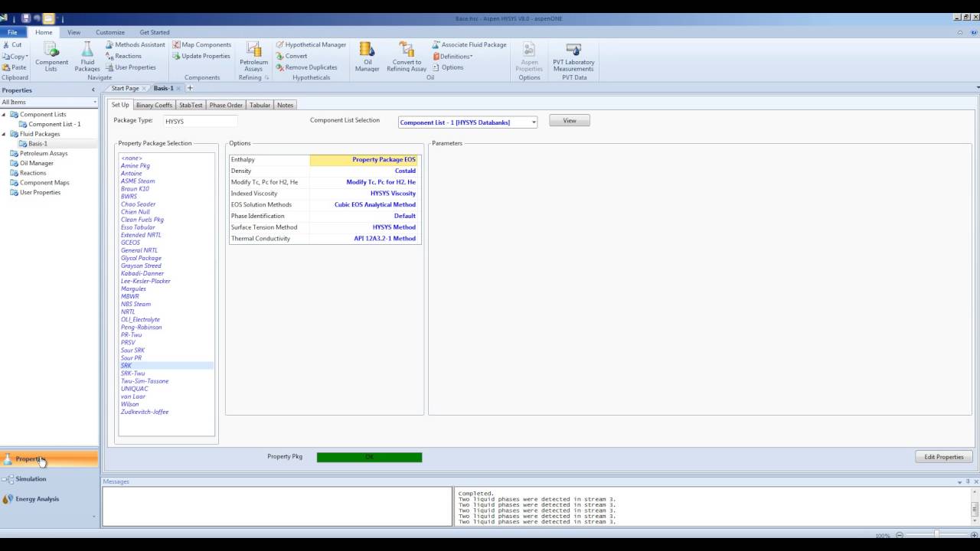980x551 pixels.
Task: Open the Component List Selection dropdown
Action: click(x=534, y=122)
